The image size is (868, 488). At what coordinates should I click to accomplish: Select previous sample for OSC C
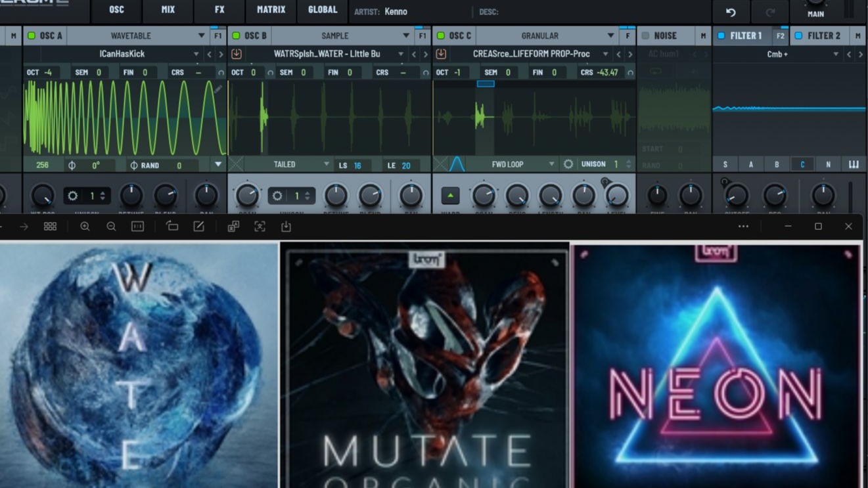pyautogui.click(x=619, y=54)
